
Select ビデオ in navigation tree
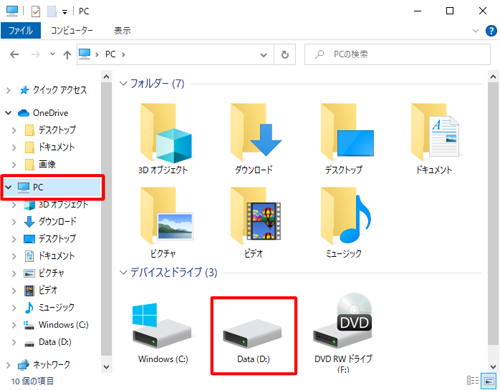[48, 290]
